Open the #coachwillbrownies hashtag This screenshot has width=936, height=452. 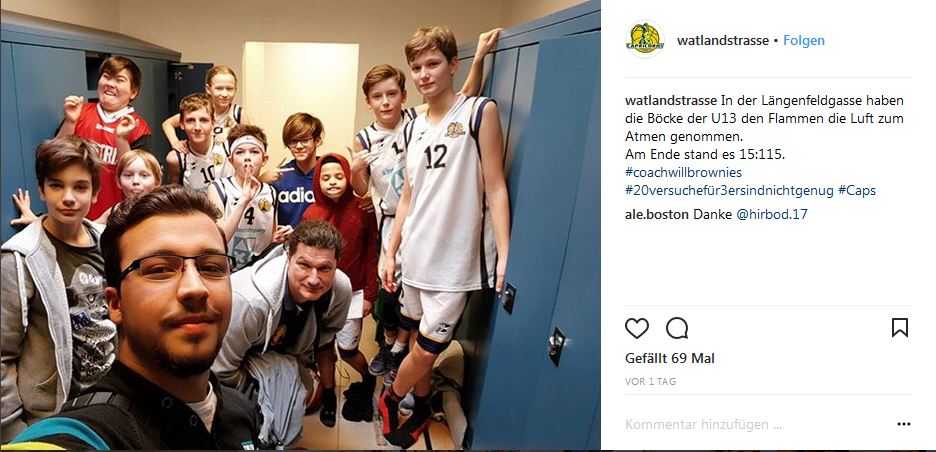point(683,173)
